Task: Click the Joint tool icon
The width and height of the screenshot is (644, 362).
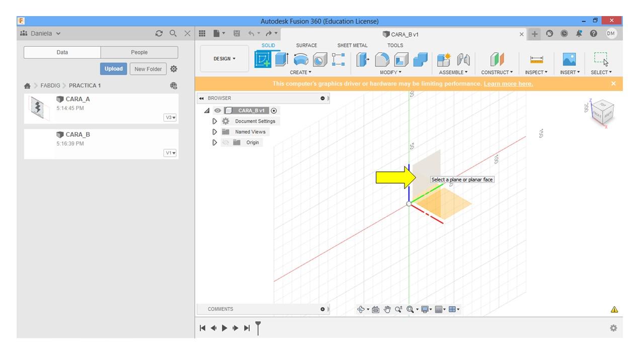Action: pos(463,59)
